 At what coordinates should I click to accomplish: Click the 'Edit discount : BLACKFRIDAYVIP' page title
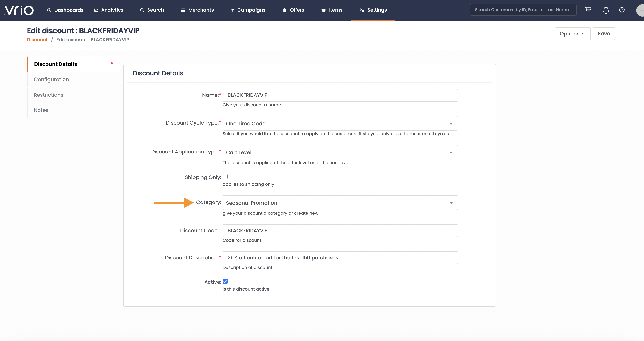83,30
